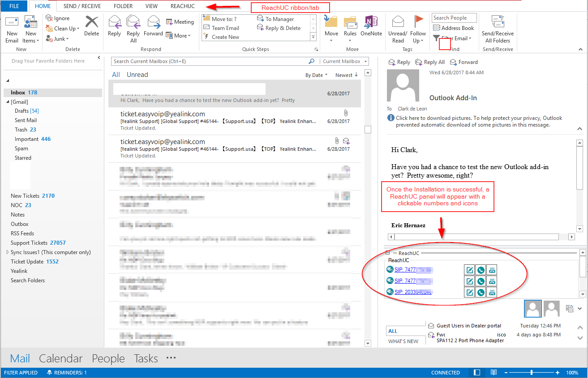Switch to the SEND / RECEIVE tab
This screenshot has width=588, height=378.
click(x=82, y=6)
